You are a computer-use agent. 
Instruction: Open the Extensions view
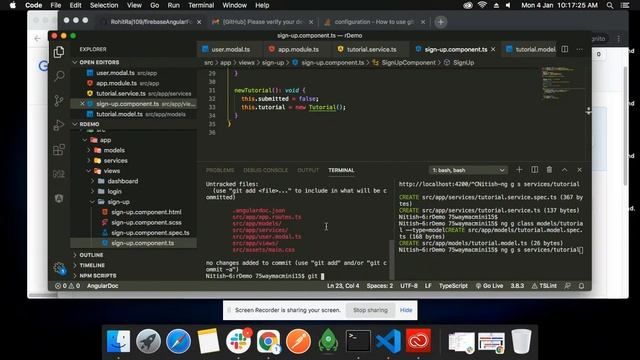[x=59, y=149]
